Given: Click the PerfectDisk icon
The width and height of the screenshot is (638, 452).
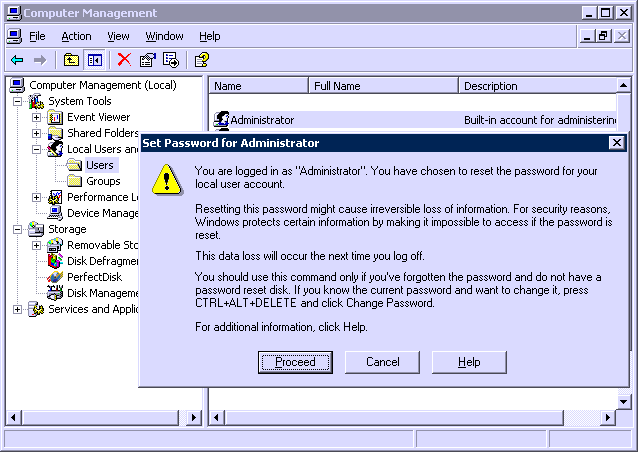Looking at the screenshot, I should point(55,277).
